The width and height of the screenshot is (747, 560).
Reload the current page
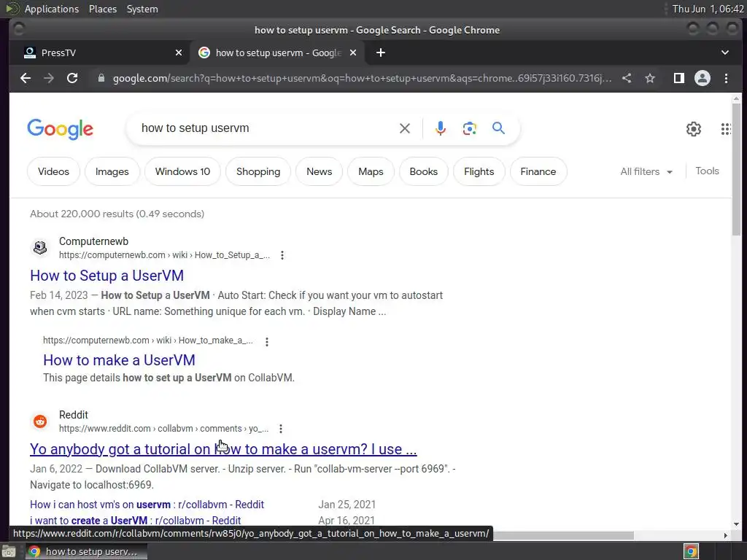tap(72, 78)
